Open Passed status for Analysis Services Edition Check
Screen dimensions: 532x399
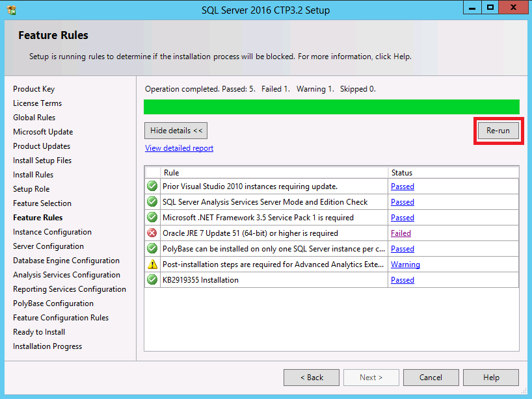[403, 202]
